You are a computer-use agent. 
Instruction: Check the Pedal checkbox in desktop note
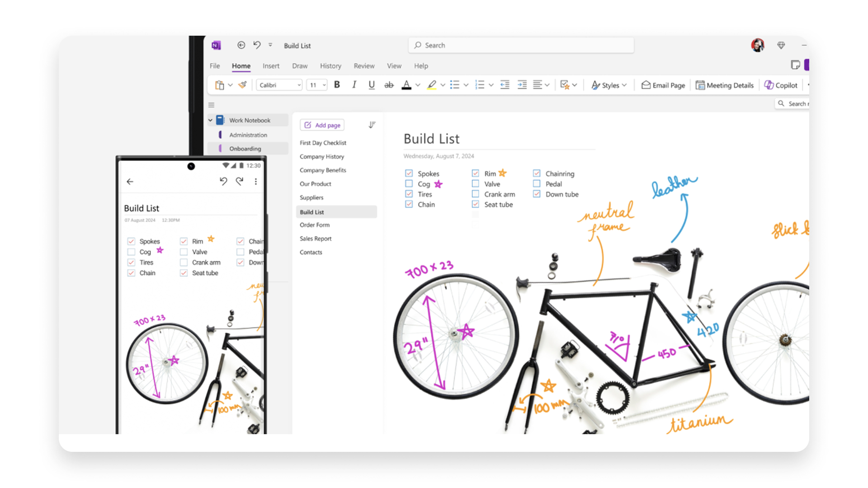click(537, 184)
